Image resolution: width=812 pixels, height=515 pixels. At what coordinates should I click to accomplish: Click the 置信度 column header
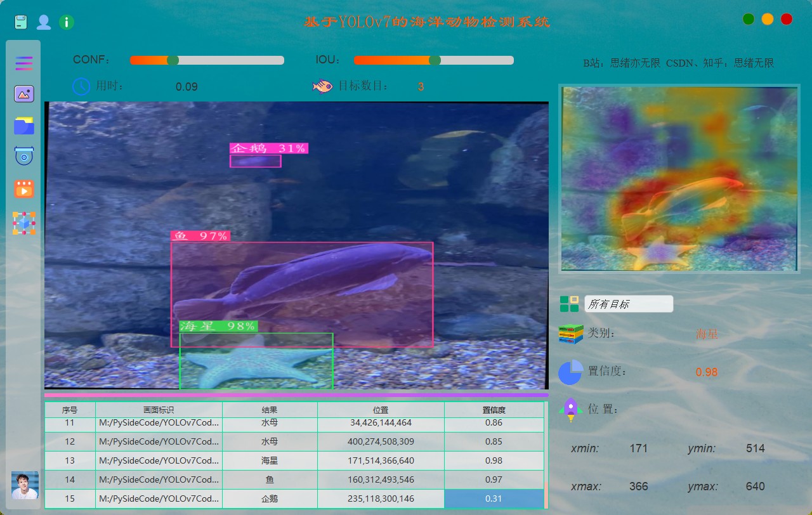(494, 410)
